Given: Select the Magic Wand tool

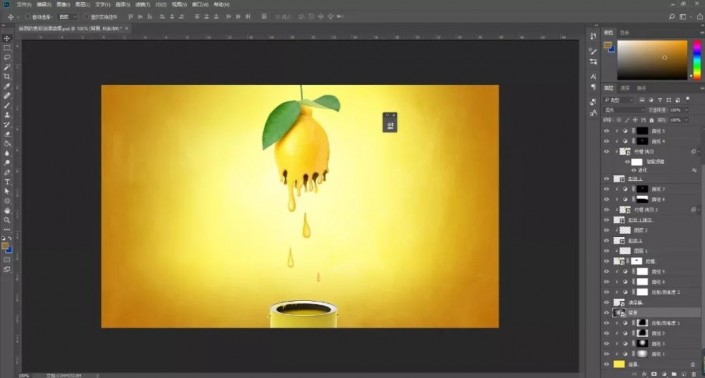Looking at the screenshot, I should click(7, 67).
